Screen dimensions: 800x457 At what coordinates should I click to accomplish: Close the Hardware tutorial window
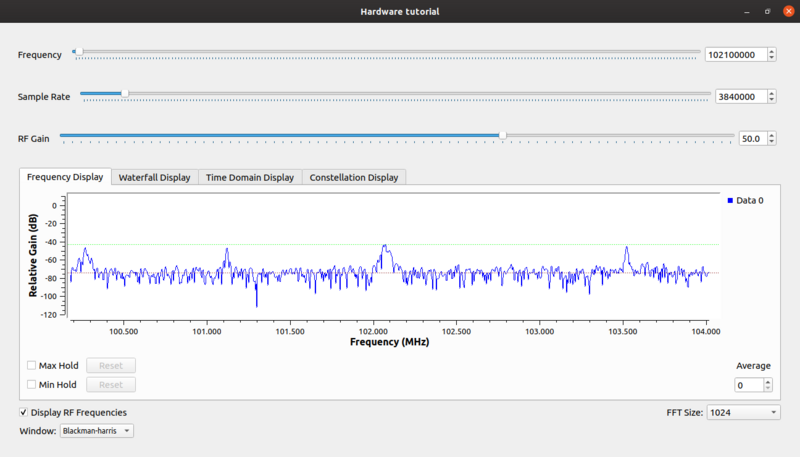[x=789, y=11]
